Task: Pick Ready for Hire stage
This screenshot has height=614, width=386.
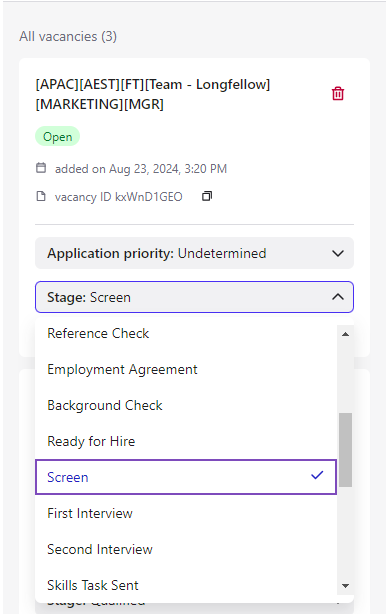Action: coord(186,441)
